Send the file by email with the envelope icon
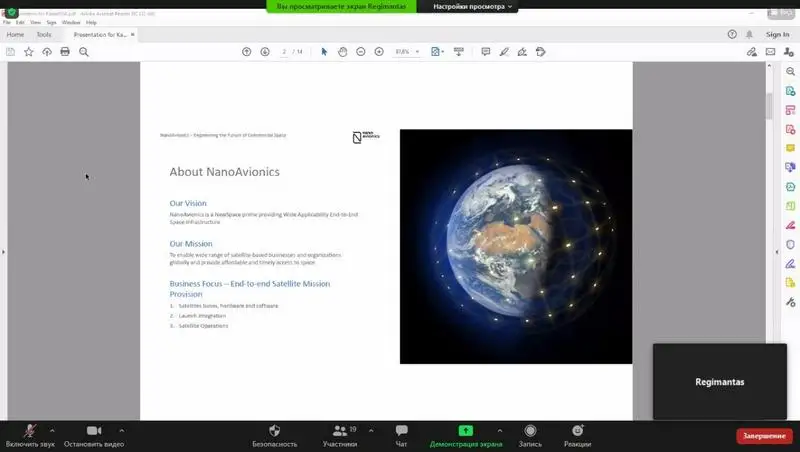800x452 pixels. 770,52
